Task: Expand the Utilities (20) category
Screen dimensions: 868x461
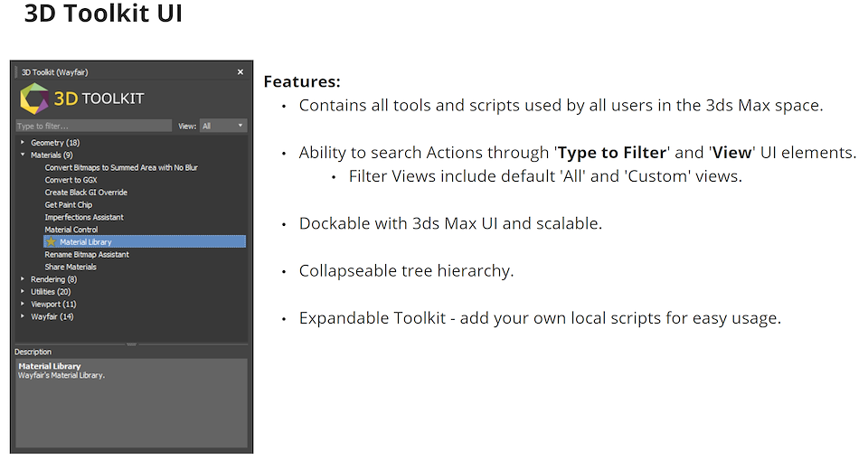Action: coord(23,292)
